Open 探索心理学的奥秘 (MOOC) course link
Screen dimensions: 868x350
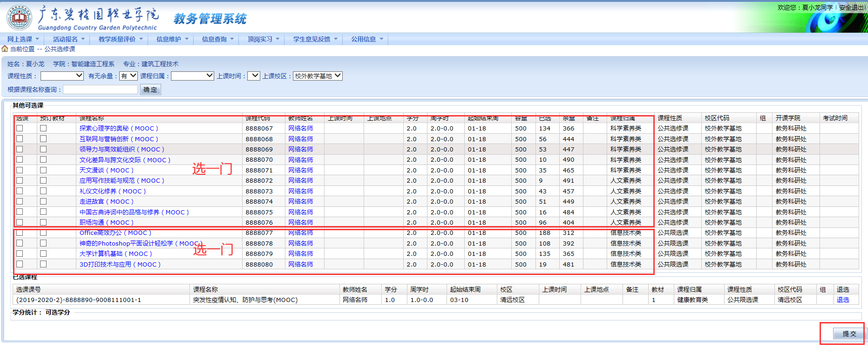point(119,129)
